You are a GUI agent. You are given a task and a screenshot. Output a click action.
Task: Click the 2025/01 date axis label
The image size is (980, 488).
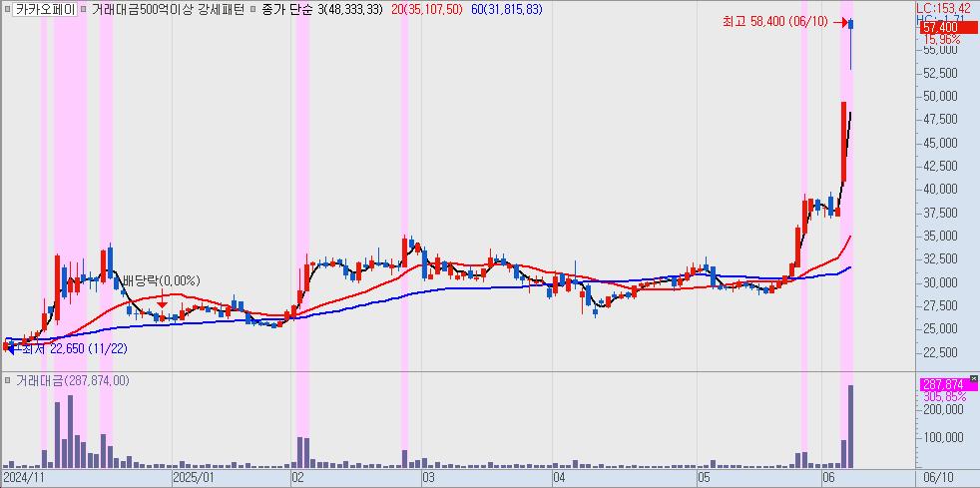click(194, 478)
